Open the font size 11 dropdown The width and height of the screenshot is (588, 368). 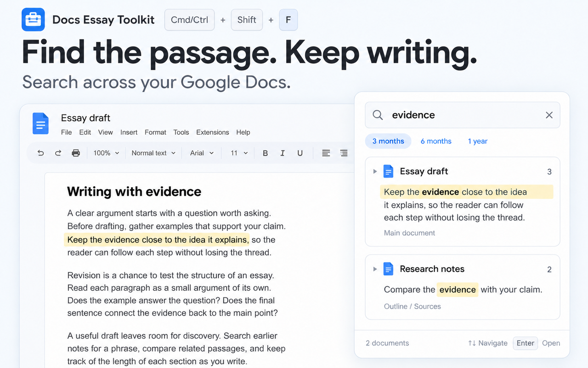[x=239, y=153]
